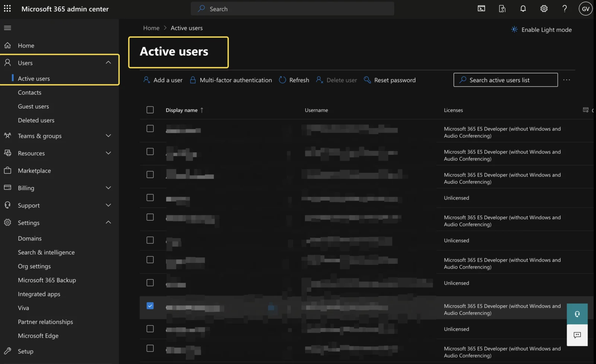This screenshot has width=596, height=364.
Task: Click Home breadcrumb link
Action: point(151,28)
